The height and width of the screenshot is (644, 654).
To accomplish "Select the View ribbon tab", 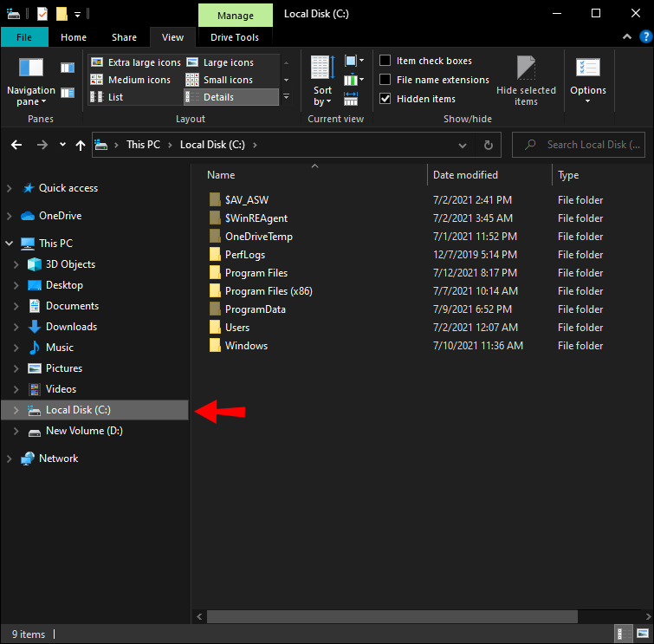I will pyautogui.click(x=172, y=37).
